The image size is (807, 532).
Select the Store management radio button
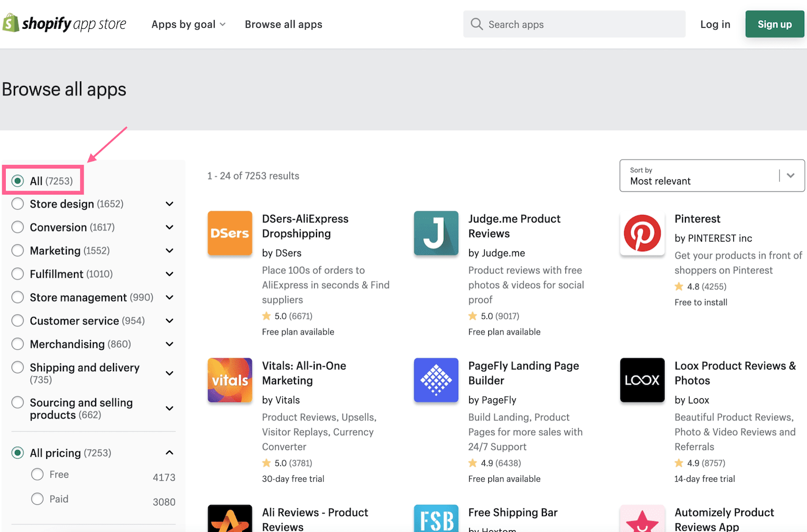coord(18,297)
